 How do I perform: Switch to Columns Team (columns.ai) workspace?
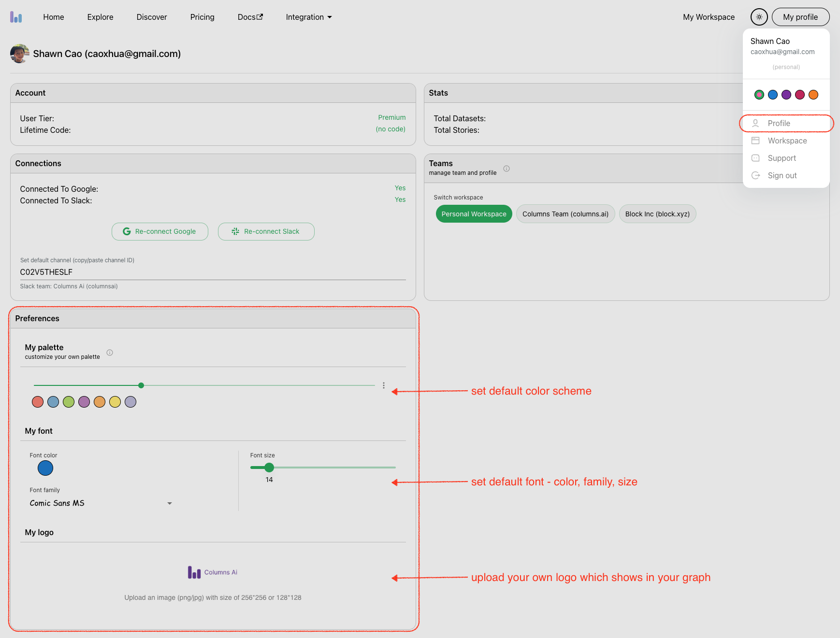click(565, 214)
